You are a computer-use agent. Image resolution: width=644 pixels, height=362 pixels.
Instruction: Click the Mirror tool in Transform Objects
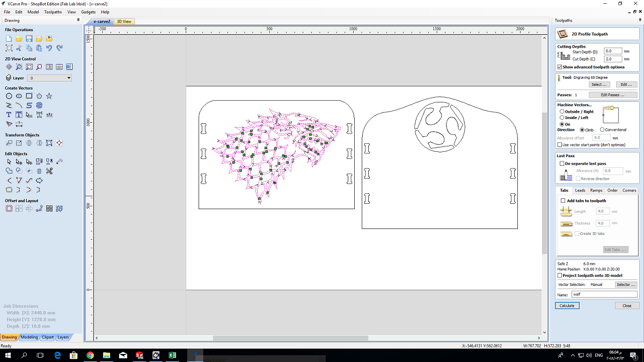(x=39, y=143)
